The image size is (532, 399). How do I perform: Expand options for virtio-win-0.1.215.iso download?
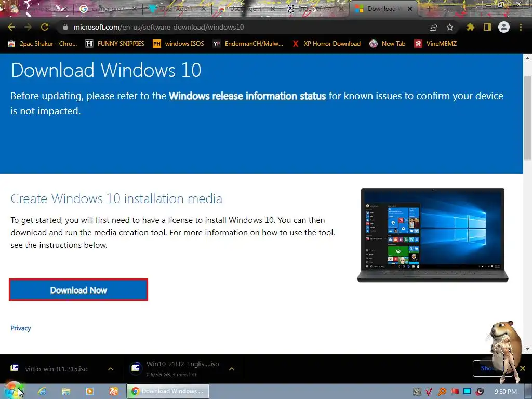point(111,369)
